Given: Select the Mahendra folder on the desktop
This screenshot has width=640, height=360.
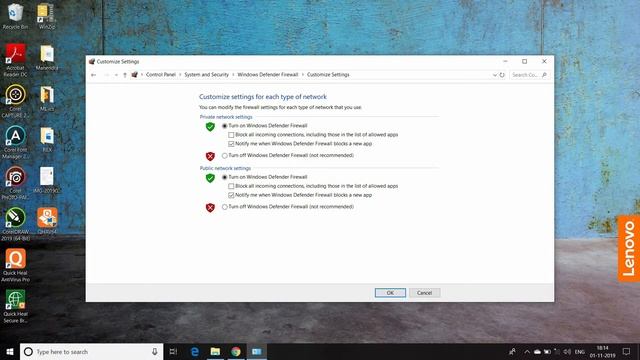Looking at the screenshot, I should click(47, 57).
